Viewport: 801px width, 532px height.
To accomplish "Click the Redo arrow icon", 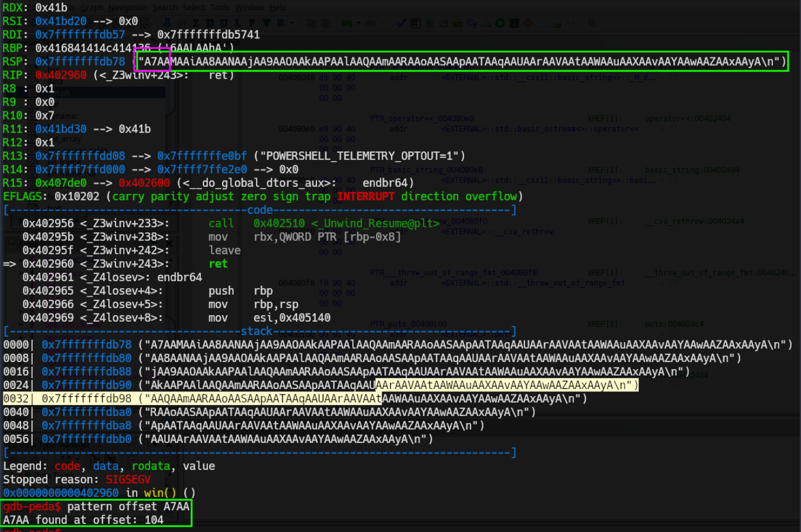I will [370, 23].
